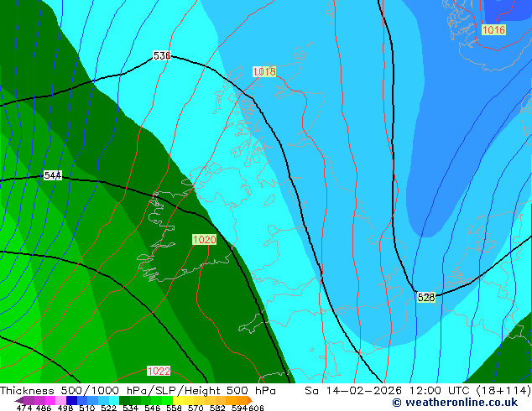
Task: Click the magenta legend swatch
Action: (x=50, y=400)
